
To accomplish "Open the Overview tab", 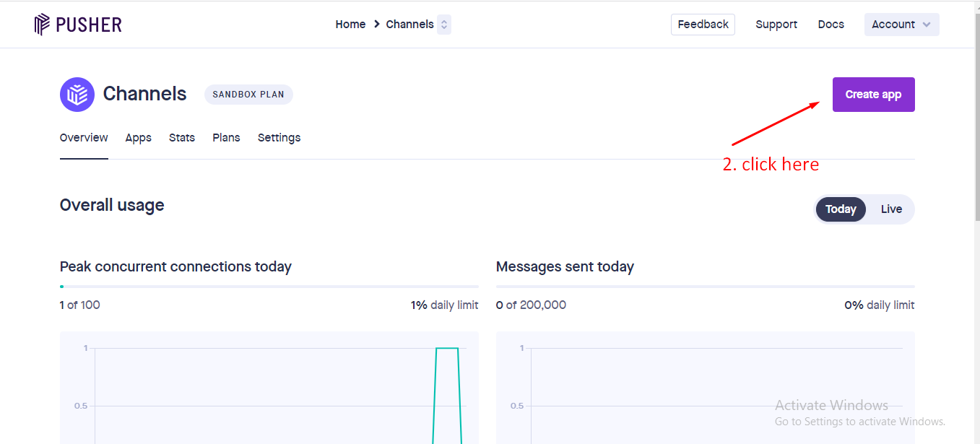I will click(x=84, y=138).
